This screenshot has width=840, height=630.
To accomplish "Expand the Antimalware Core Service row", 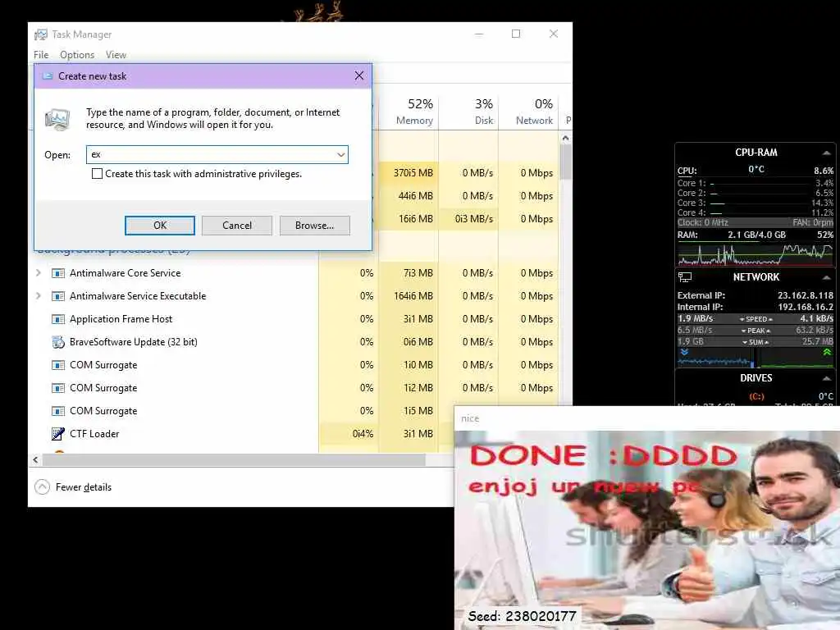I will pyautogui.click(x=38, y=272).
